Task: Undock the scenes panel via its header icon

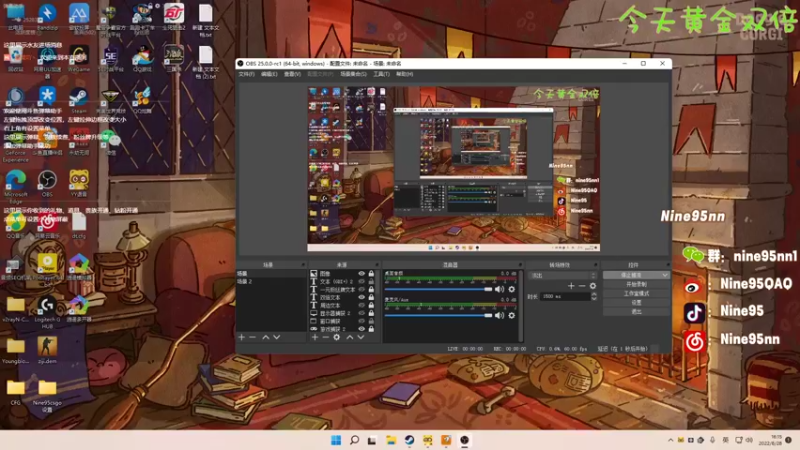Action: 303,265
